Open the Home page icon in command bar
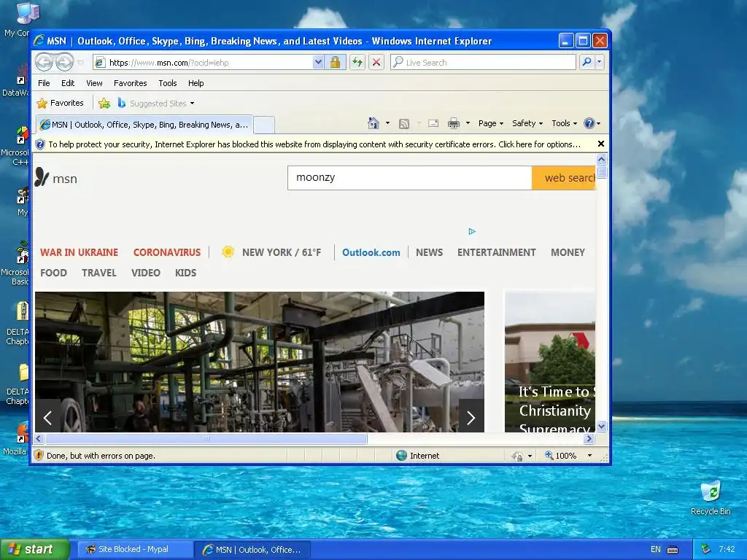 (x=373, y=123)
